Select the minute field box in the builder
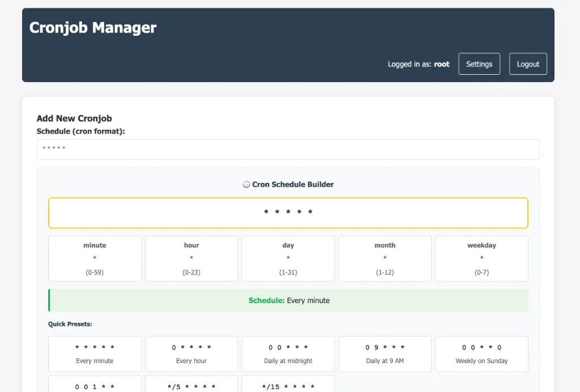The image size is (580, 392). (94, 258)
